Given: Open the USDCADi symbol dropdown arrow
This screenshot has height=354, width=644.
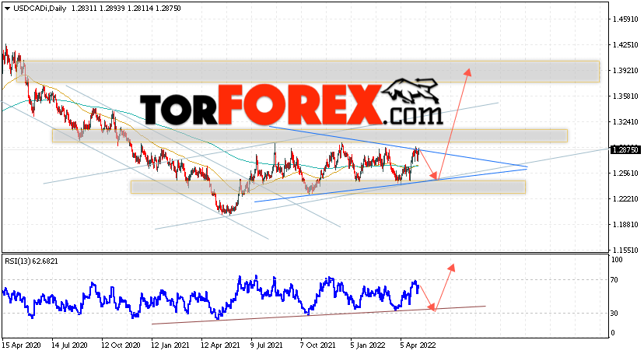Looking at the screenshot, I should [8, 9].
